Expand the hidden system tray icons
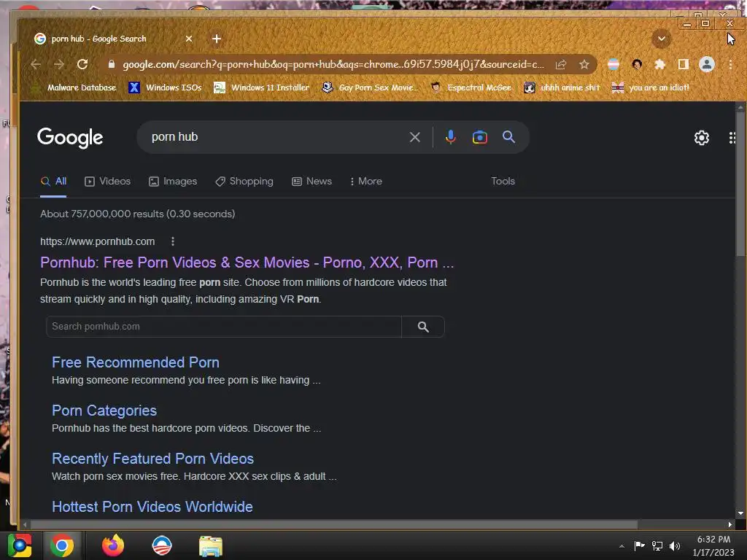Image resolution: width=747 pixels, height=560 pixels. (622, 546)
